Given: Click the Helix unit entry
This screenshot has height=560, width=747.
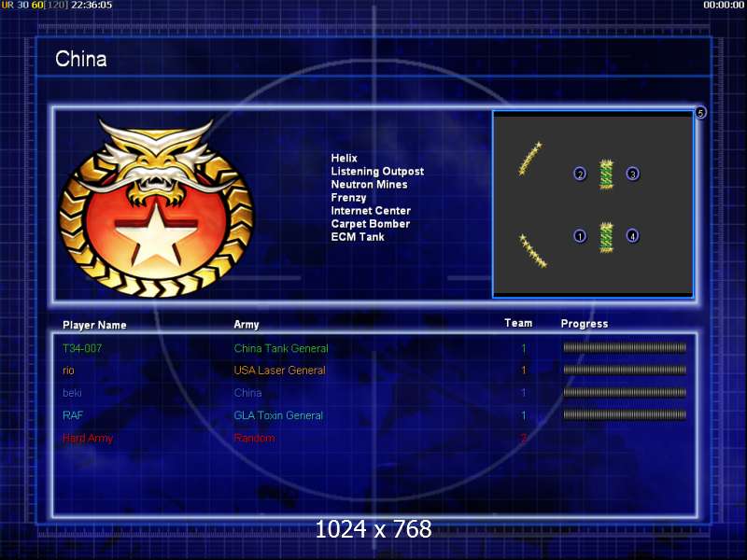Looking at the screenshot, I should pyautogui.click(x=344, y=158).
